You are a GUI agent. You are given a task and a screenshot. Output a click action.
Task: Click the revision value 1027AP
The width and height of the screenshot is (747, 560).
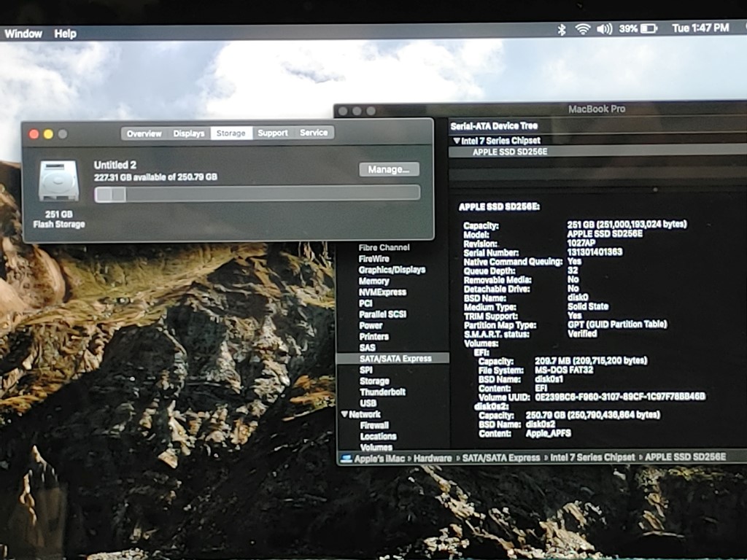pyautogui.click(x=581, y=243)
